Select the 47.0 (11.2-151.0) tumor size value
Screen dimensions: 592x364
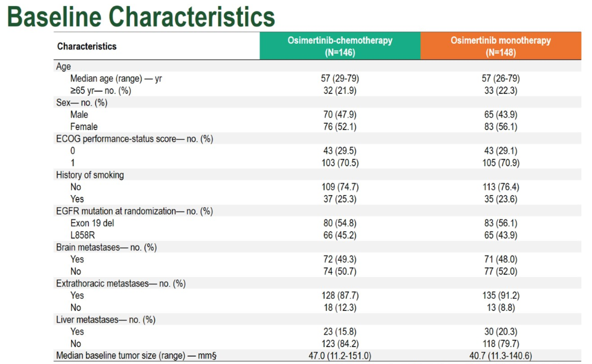coord(340,356)
